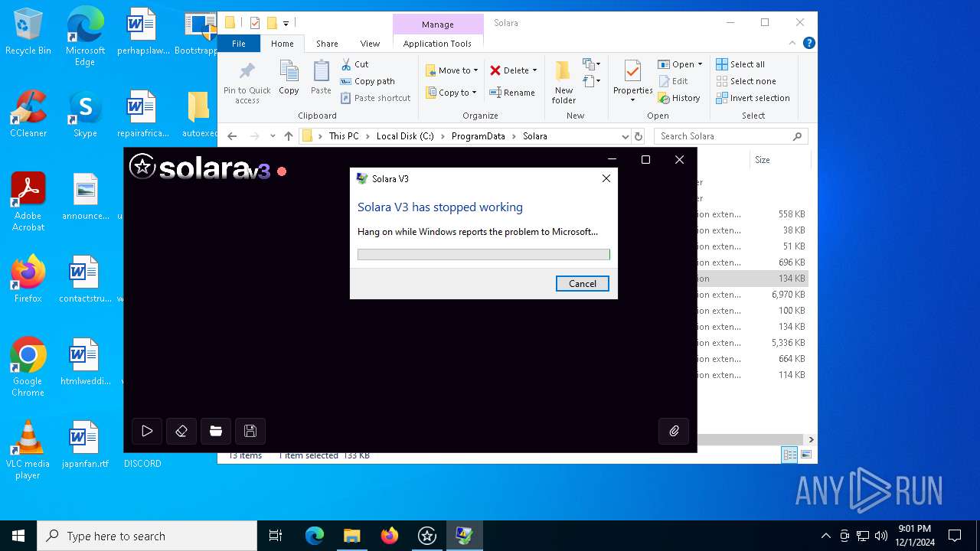
Task: Click the problem reporting progress bar
Action: (x=484, y=254)
